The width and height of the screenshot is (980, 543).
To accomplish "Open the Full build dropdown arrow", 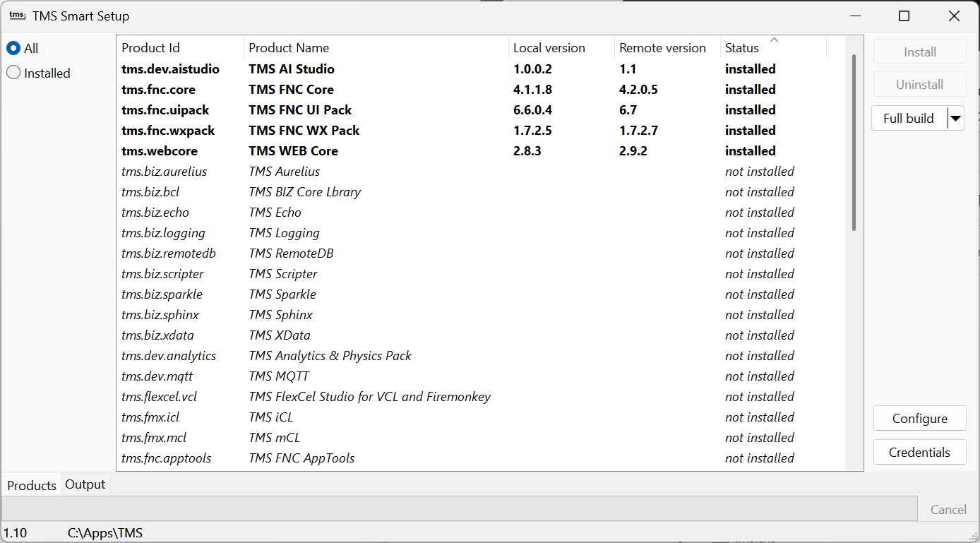I will (955, 119).
